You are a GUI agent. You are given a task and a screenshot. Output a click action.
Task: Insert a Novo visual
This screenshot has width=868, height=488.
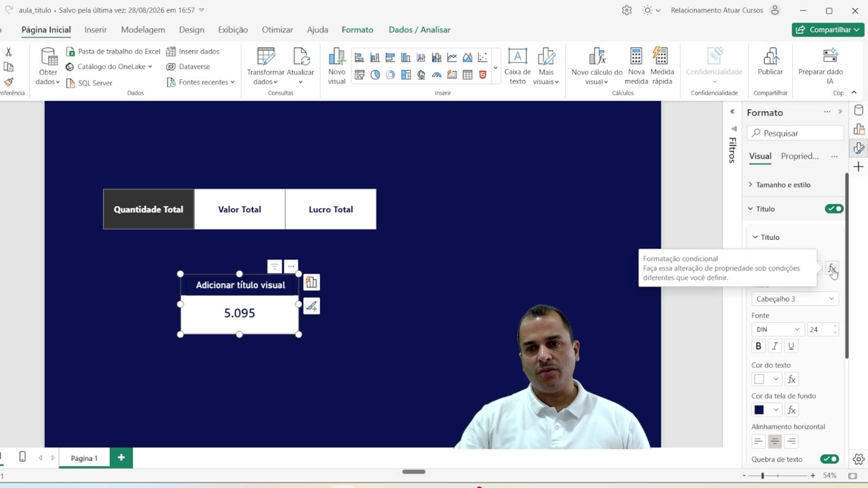coord(336,66)
